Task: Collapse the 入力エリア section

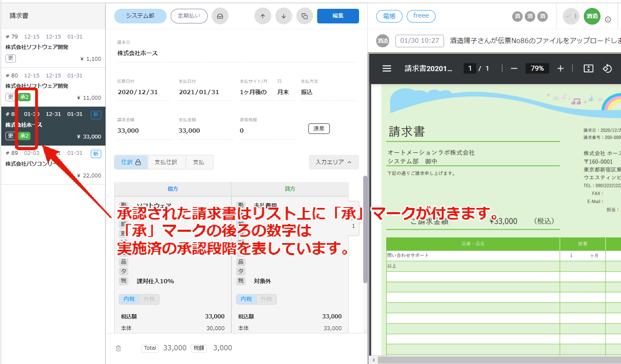Action: tap(334, 162)
